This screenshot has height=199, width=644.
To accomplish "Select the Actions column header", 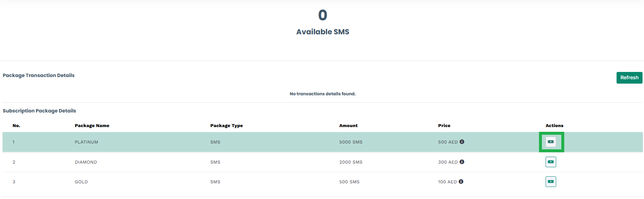I will (554, 126).
